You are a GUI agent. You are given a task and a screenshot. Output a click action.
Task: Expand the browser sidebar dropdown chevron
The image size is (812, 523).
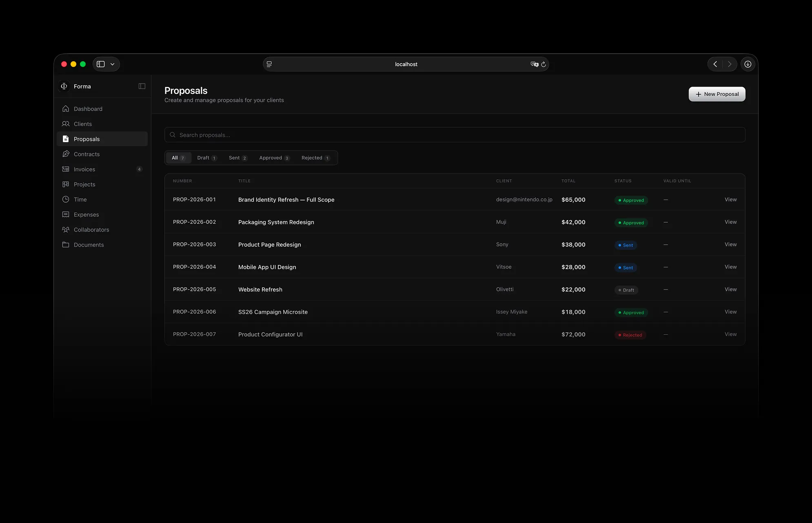coord(113,64)
